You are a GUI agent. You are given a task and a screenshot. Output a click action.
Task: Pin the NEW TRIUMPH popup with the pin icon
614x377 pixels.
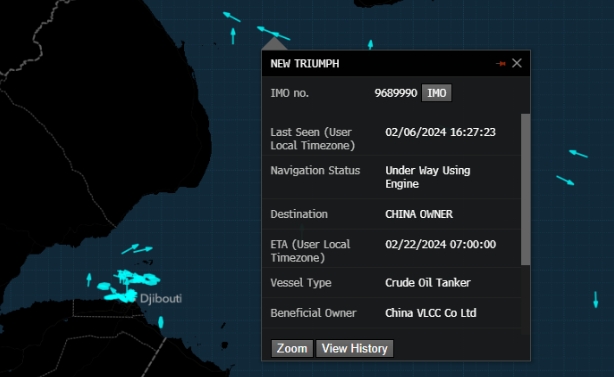tap(500, 63)
